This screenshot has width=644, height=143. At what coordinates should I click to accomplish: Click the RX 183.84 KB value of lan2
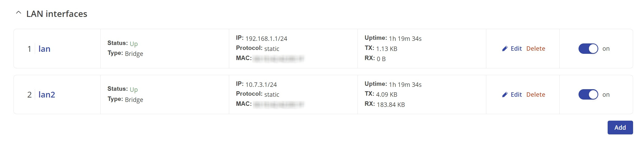[391, 105]
